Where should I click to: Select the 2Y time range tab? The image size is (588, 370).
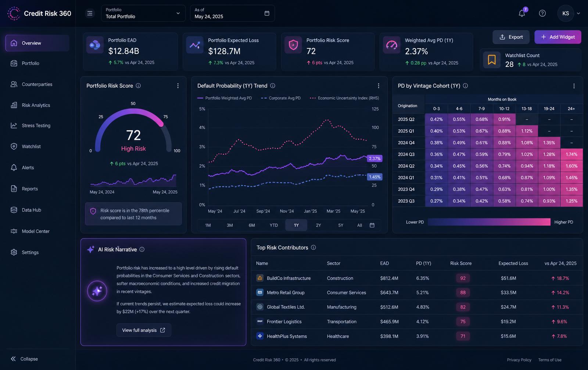[x=318, y=225]
